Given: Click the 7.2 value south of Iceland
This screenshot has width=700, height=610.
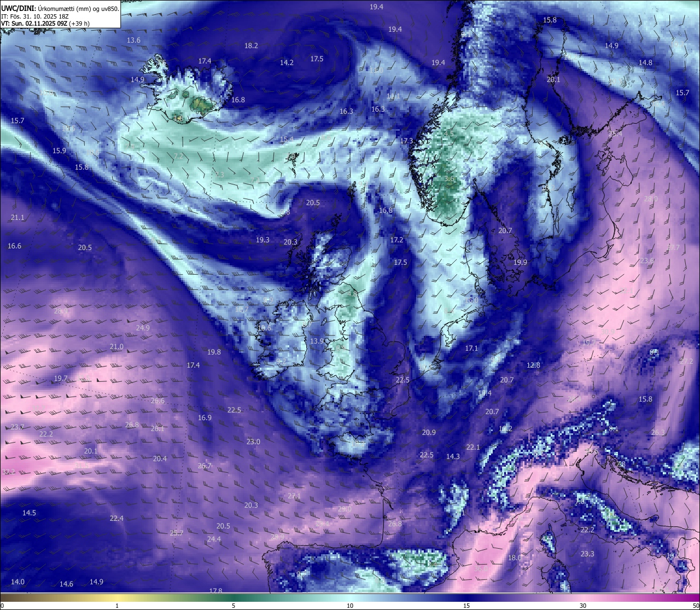Looking at the screenshot, I should click(178, 156).
